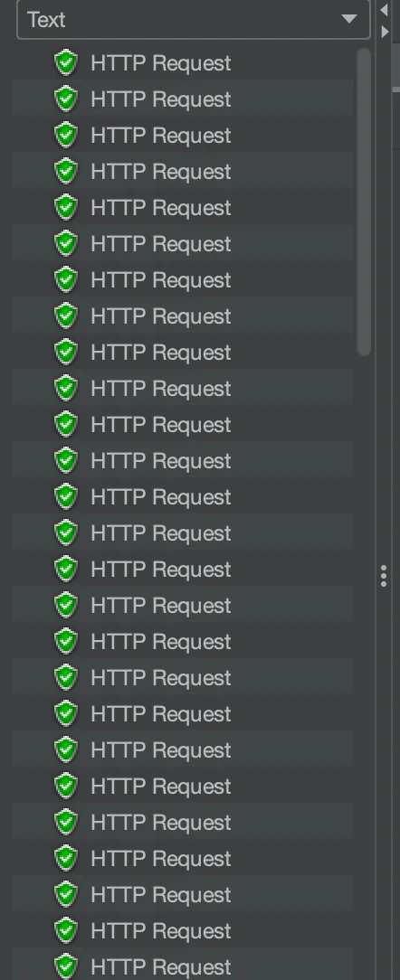Select the tenth HTTP Request result label
The image size is (400, 980).
[161, 390]
